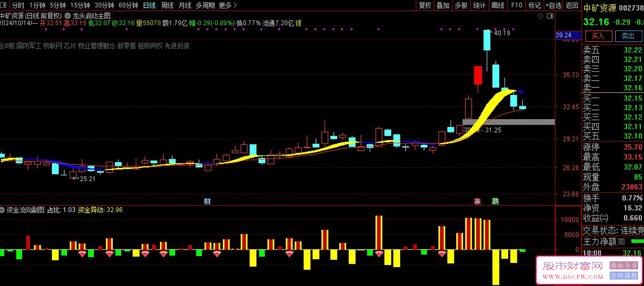Click the red 买入 buy button
The image size is (644, 286).
[x=598, y=36]
